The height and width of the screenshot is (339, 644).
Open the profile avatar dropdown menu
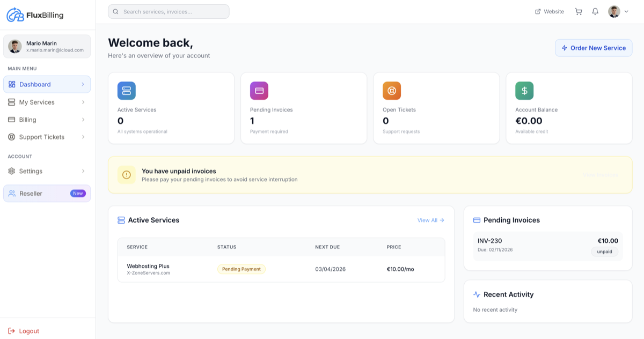coord(617,11)
